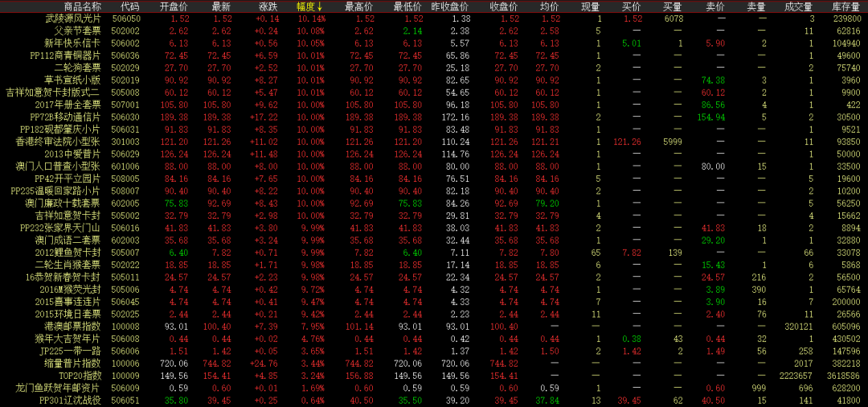Click the TOP20指数 row name

(79, 375)
